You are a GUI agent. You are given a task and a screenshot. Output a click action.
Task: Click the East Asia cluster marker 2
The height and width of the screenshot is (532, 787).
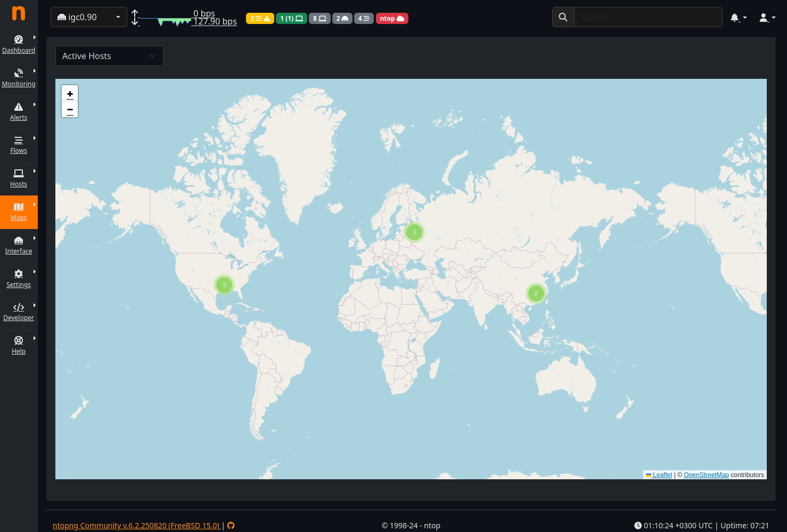536,293
